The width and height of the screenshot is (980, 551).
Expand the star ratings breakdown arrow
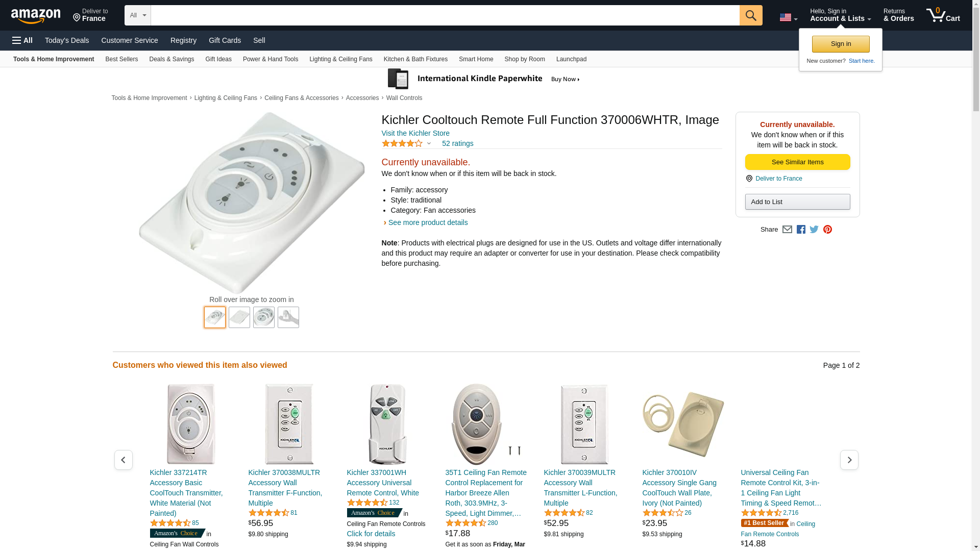coord(429,143)
